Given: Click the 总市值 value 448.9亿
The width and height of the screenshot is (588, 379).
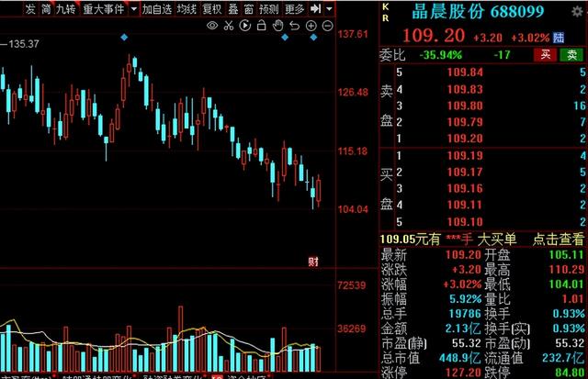Looking at the screenshot, I should (x=460, y=358).
